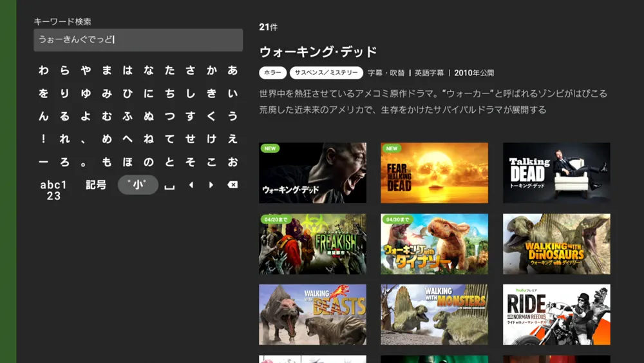Click the ウォーキング・デッド result title
The image size is (644, 363).
[x=318, y=52]
